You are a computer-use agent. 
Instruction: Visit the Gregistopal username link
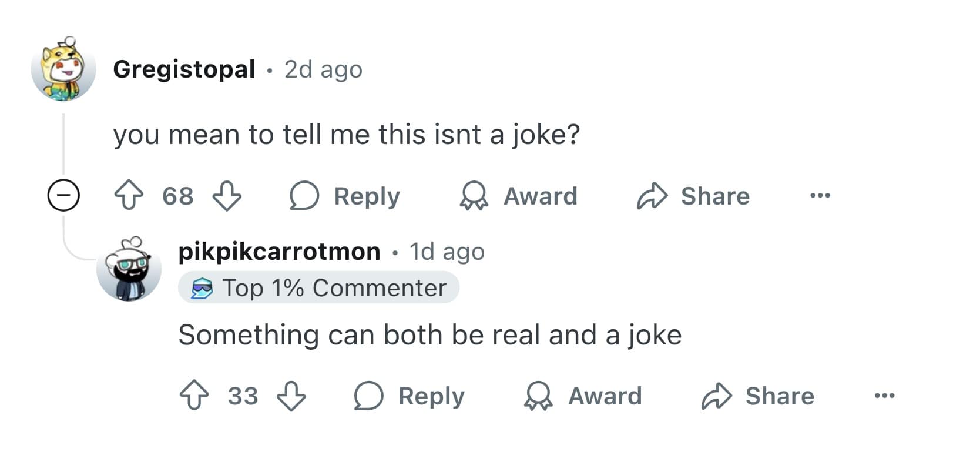point(184,69)
